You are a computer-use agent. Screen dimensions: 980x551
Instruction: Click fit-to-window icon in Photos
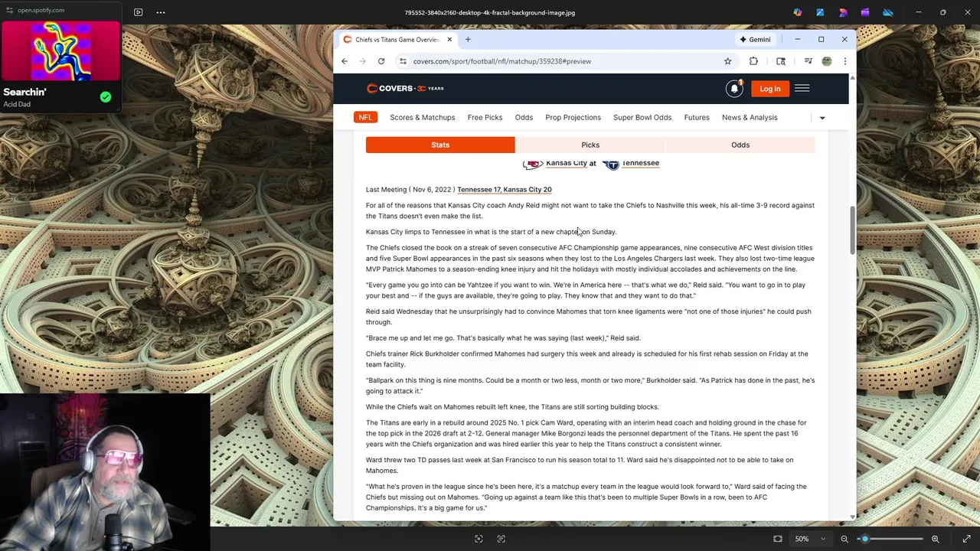tap(778, 539)
